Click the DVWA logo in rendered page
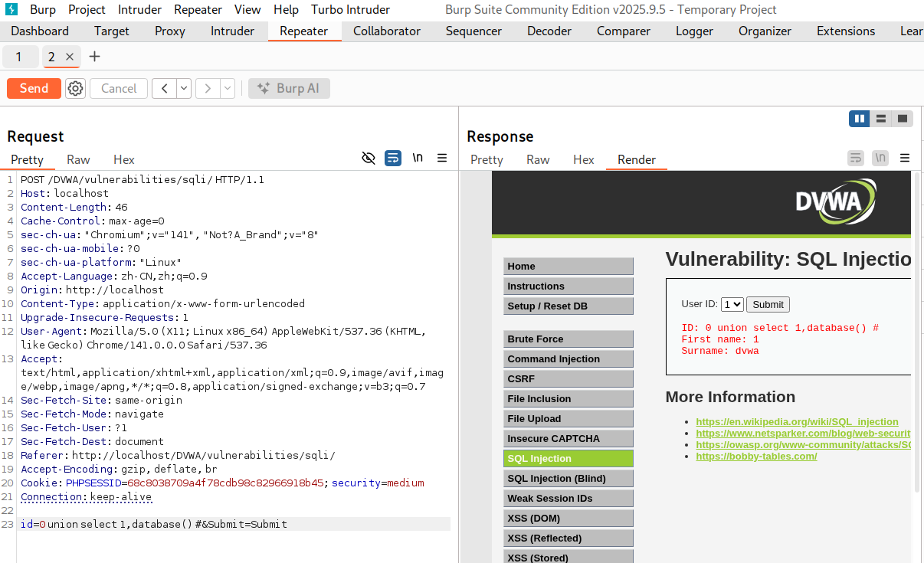The width and height of the screenshot is (924, 563). [835, 201]
